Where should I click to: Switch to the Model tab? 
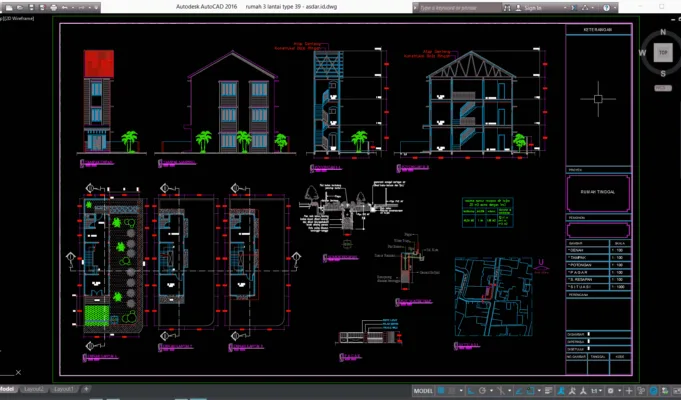(6, 389)
